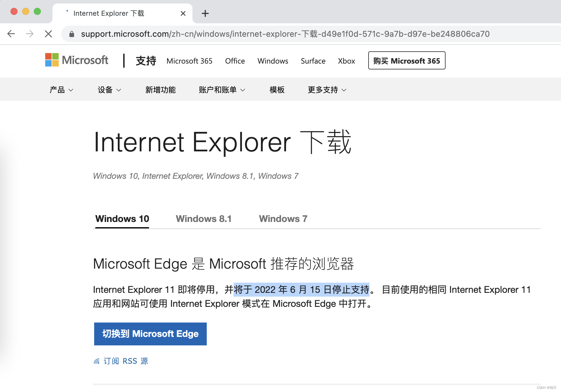Viewport: 561px width, 392px height.
Task: Click the 切换到 Microsoft Edge button
Action: (150, 334)
